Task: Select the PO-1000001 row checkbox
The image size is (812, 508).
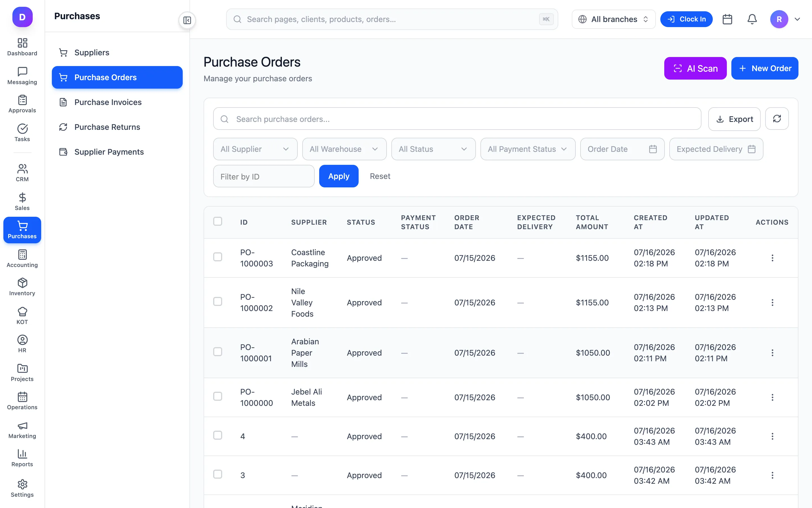Action: pyautogui.click(x=218, y=352)
